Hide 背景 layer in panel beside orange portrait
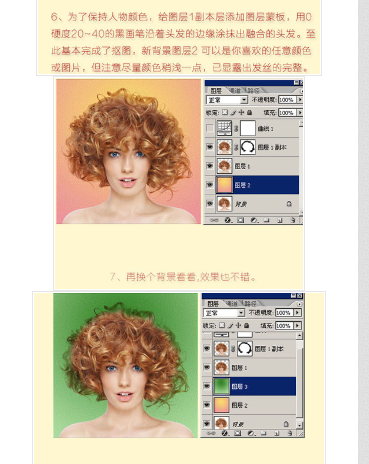369x464 pixels. [x=210, y=203]
